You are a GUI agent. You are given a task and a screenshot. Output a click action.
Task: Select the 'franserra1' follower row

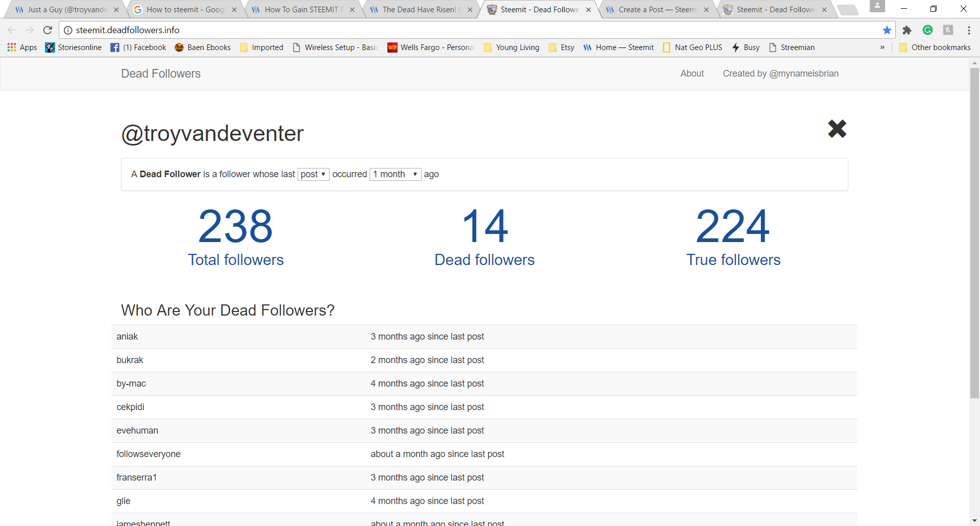(484, 477)
